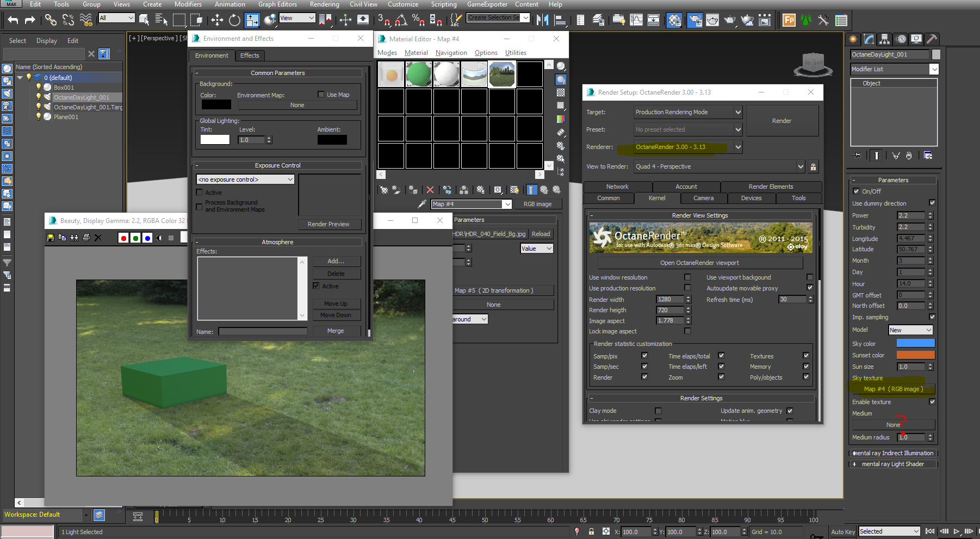Image resolution: width=980 pixels, height=539 pixels.
Task: Toggle the Material Editor background checker icon
Action: click(561, 92)
